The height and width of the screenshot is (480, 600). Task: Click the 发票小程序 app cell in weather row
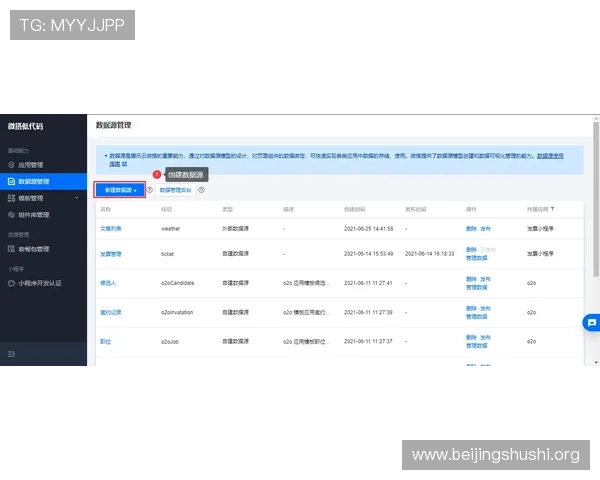click(540, 229)
